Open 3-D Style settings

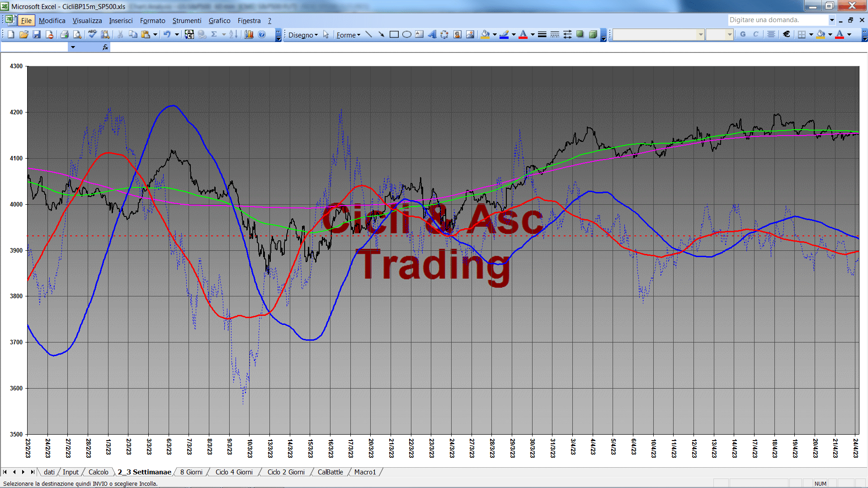593,34
